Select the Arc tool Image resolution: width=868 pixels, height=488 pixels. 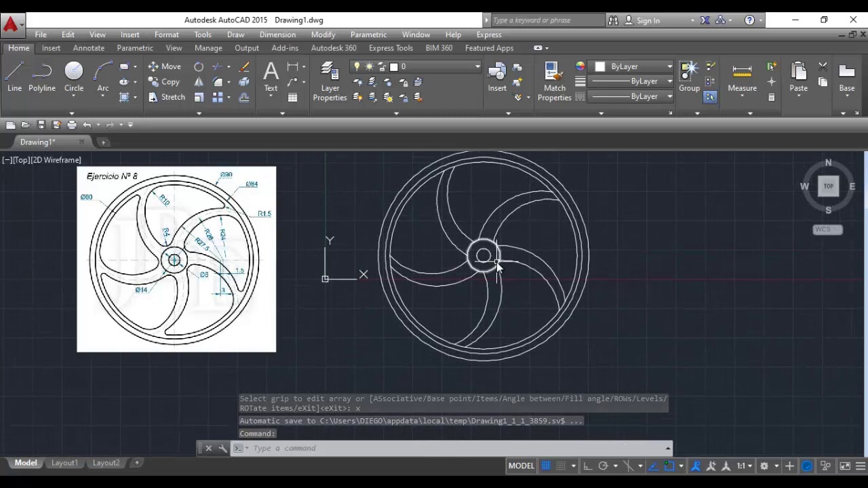(x=102, y=77)
